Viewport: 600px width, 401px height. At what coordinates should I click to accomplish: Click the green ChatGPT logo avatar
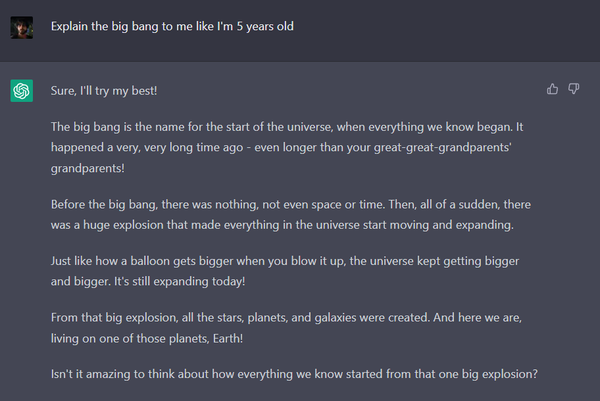(21, 91)
